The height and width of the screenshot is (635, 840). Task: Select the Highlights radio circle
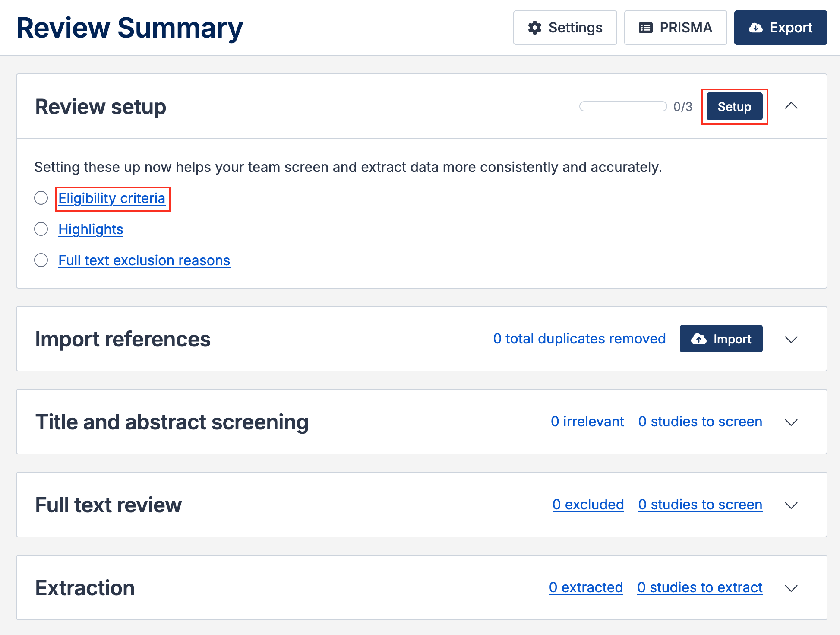tap(41, 229)
